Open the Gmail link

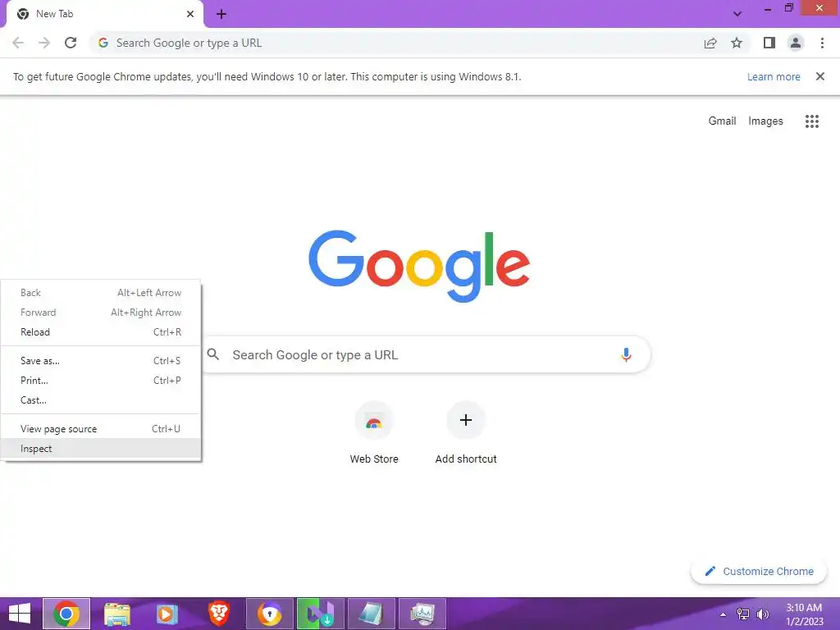pos(722,121)
